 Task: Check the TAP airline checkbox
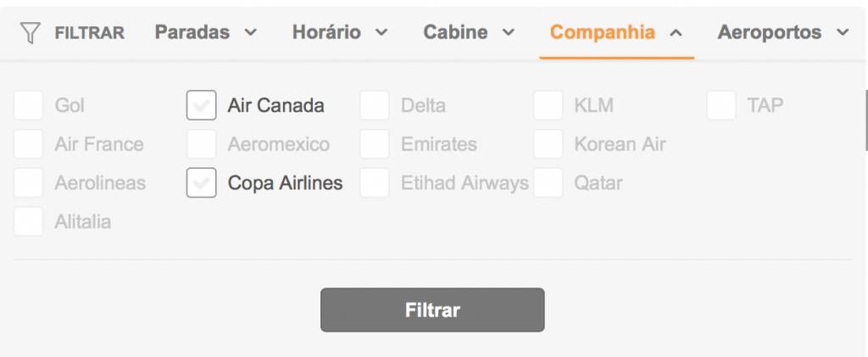[x=721, y=105]
